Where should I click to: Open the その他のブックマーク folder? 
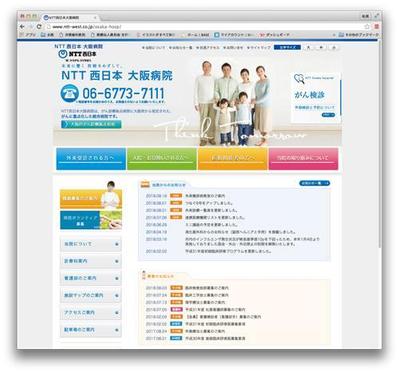point(359,35)
